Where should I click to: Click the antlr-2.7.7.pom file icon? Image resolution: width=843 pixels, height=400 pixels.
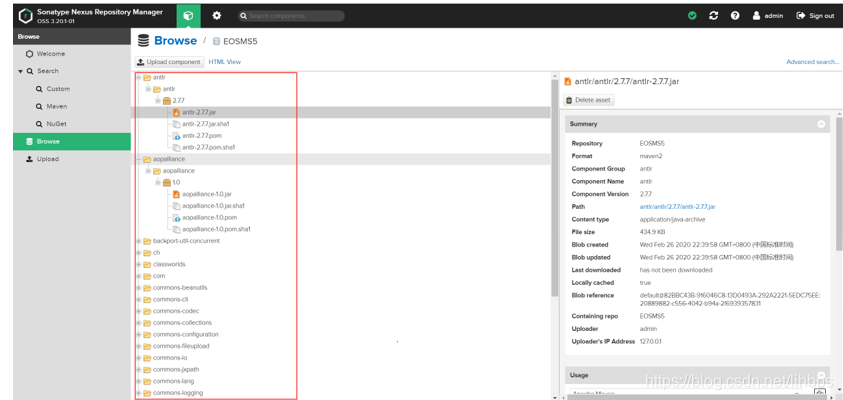176,135
